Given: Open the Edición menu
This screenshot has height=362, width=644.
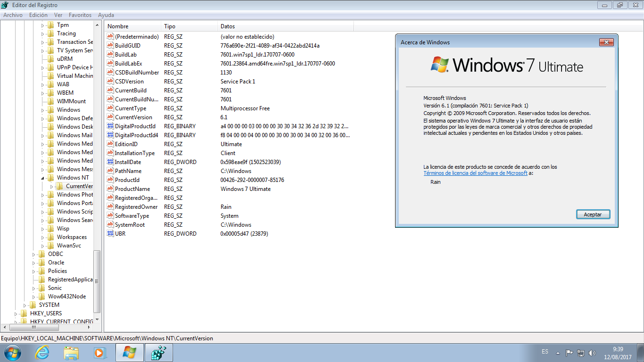Looking at the screenshot, I should 38,15.
